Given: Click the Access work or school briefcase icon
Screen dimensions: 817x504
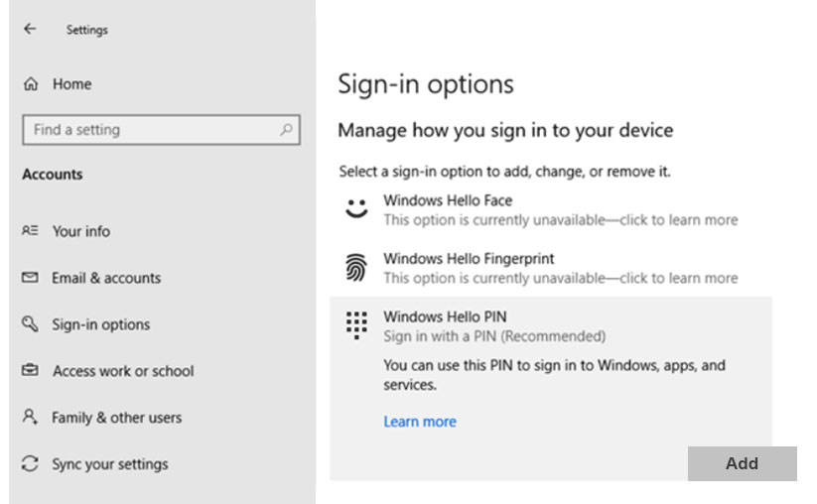Looking at the screenshot, I should pyautogui.click(x=30, y=370).
